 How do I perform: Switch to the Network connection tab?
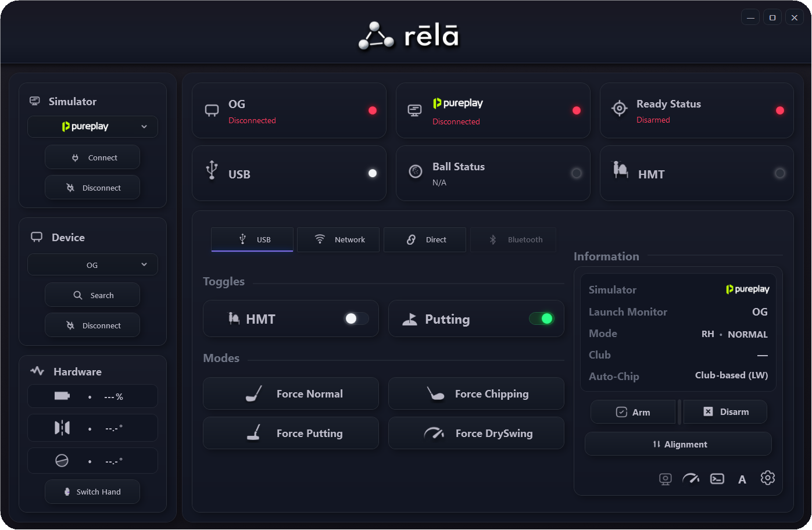(338, 239)
